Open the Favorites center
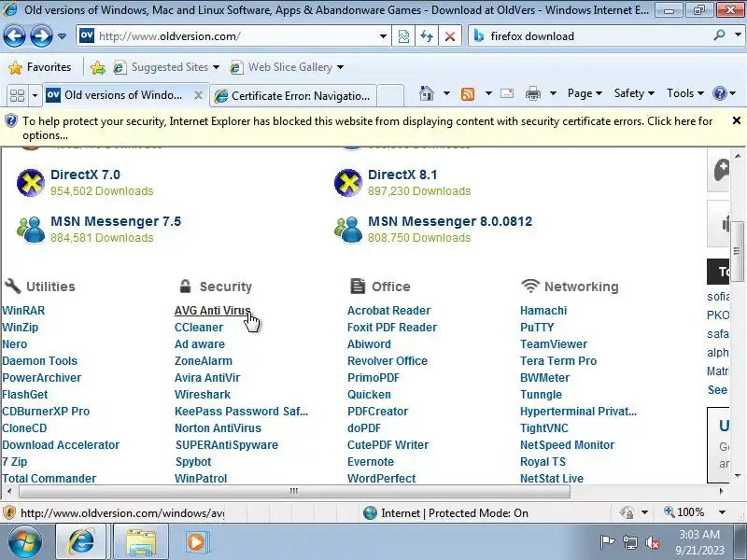 [x=40, y=67]
